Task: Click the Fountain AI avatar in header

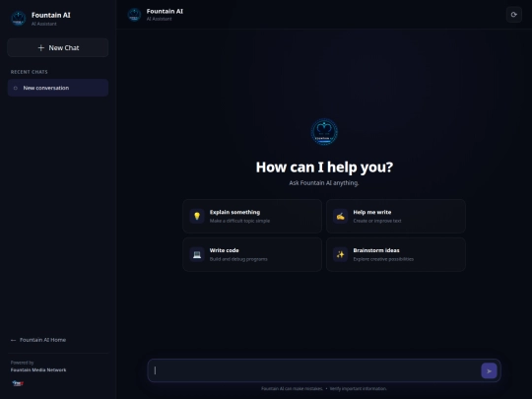Action: [x=134, y=15]
